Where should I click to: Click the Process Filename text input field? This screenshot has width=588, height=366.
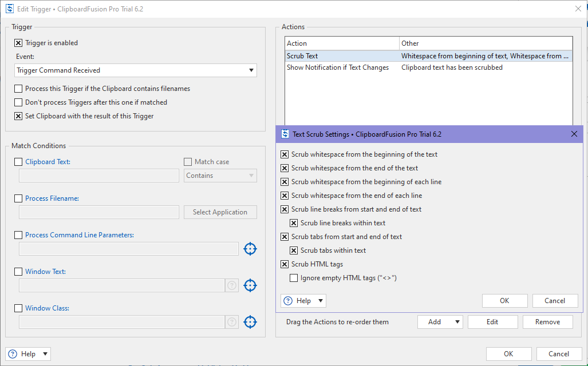tap(99, 212)
